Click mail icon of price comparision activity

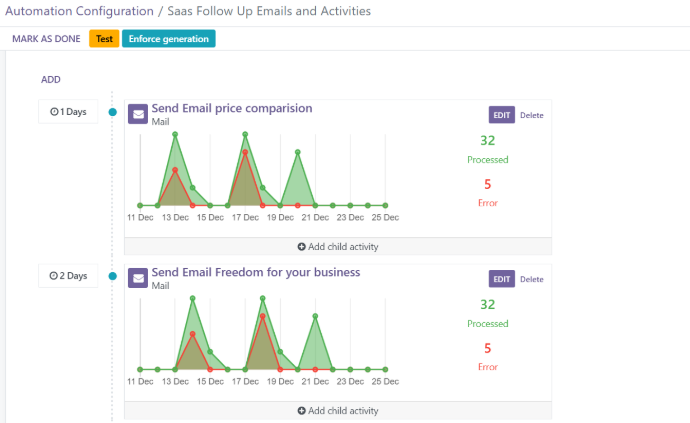coord(138,113)
